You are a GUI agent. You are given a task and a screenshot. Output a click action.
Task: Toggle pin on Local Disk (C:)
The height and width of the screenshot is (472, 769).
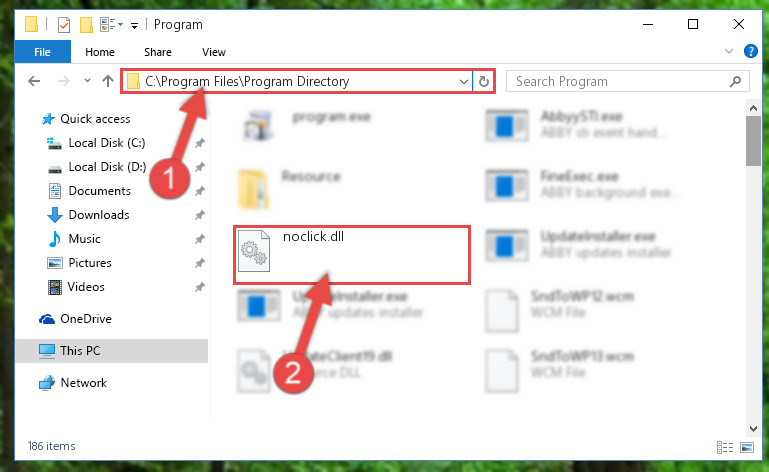tap(200, 143)
